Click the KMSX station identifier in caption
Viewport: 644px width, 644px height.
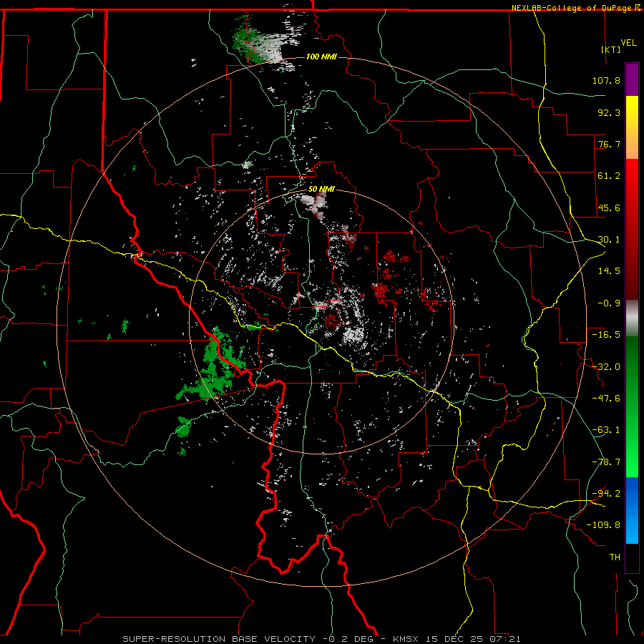click(406, 639)
